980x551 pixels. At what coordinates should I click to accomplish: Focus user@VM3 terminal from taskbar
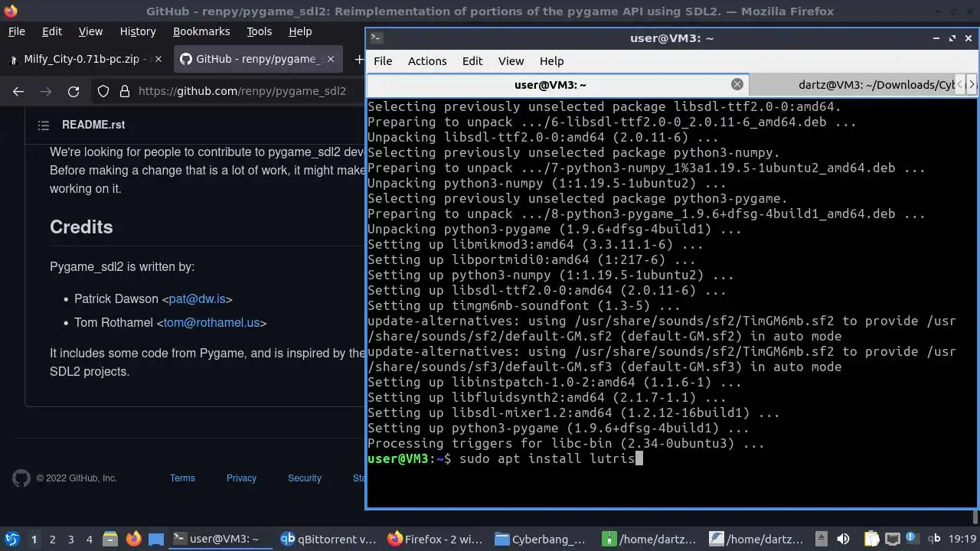tap(222, 539)
